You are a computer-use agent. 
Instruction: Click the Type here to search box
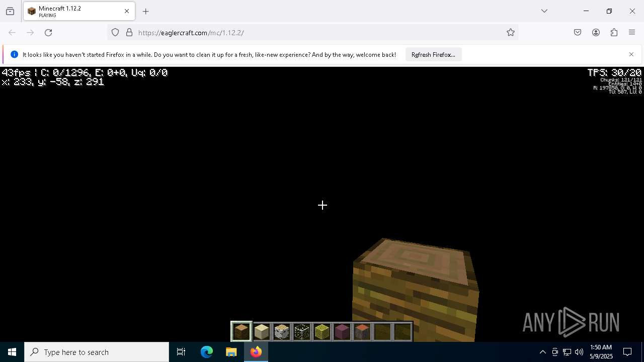97,352
